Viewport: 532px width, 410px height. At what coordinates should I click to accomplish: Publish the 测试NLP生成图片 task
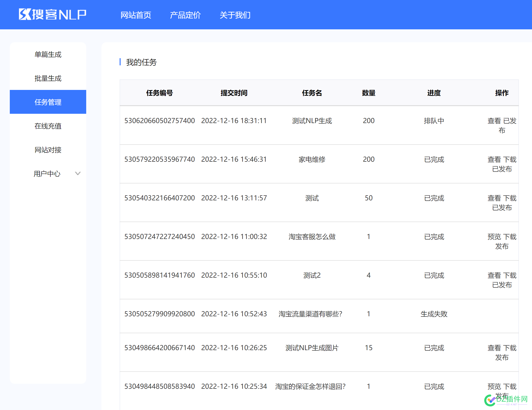point(502,357)
